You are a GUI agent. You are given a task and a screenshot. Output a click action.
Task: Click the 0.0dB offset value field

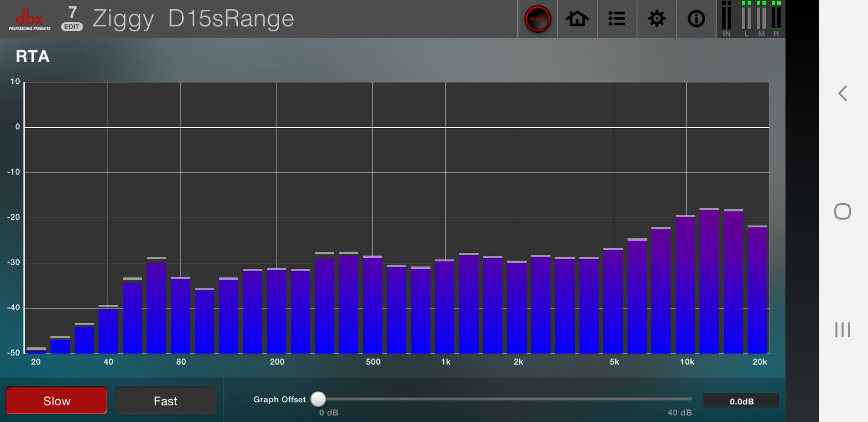741,401
